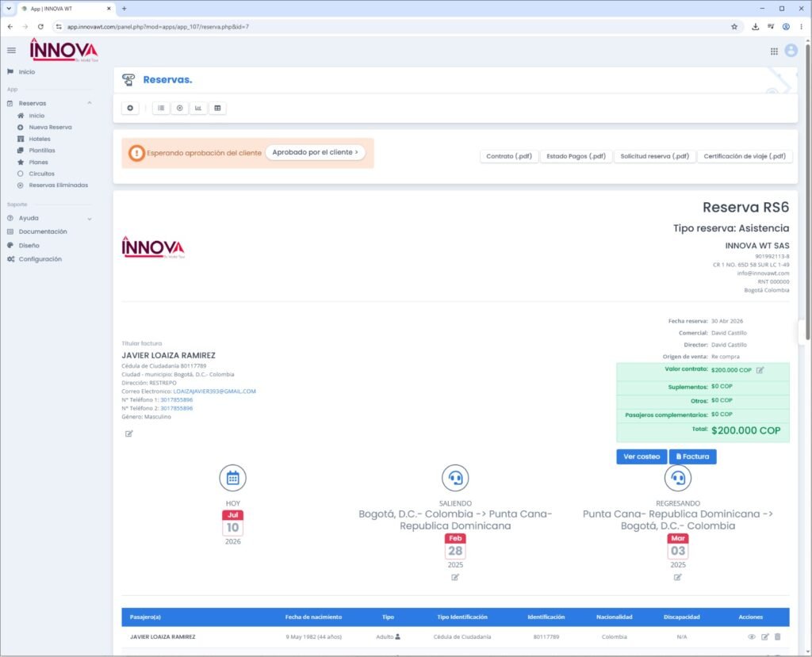The height and width of the screenshot is (657, 812).
Task: View passenger details with eye icon
Action: coord(752,637)
